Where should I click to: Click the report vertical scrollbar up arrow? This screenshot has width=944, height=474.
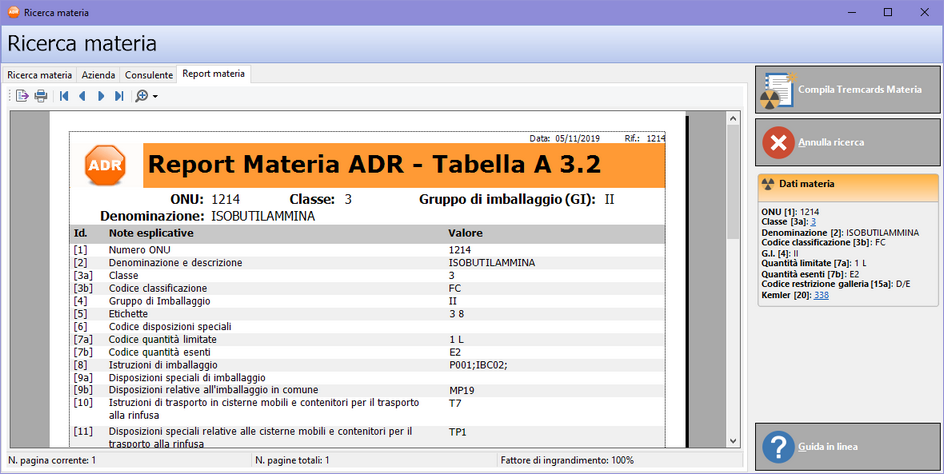tap(732, 118)
